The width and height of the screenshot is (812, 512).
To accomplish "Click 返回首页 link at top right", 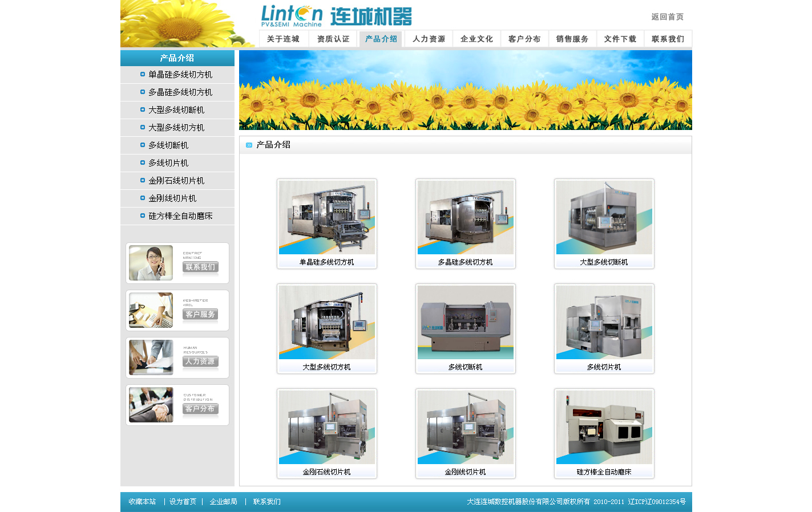I will pyautogui.click(x=667, y=17).
